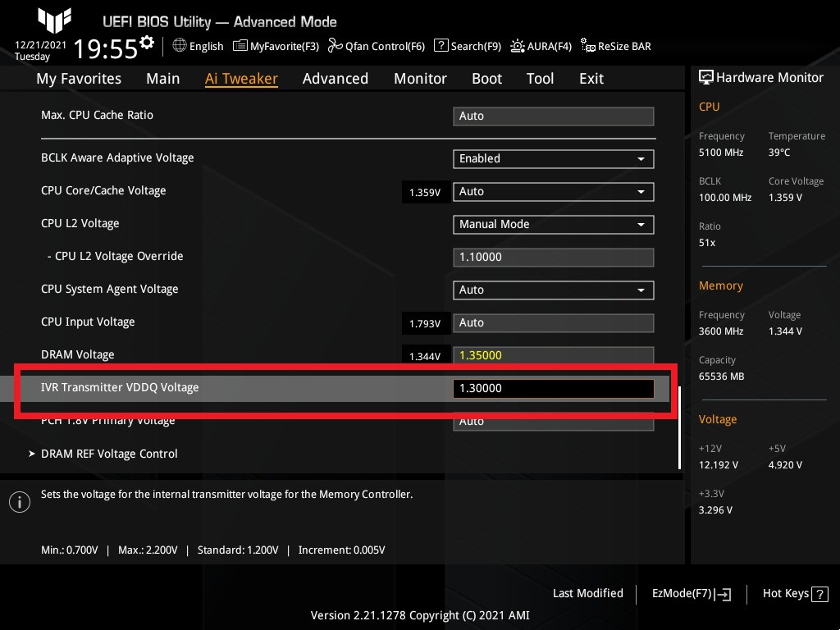Click the settings list scrollbar
The height and width of the screenshot is (630, 840).
(x=680, y=427)
